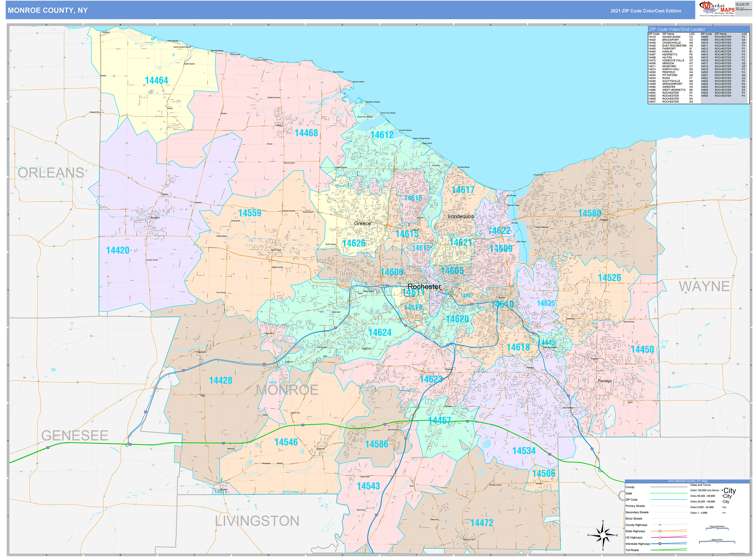This screenshot has height=557, width=756.
Task: Click the large 14618 ZIP label on map
Action: pos(518,347)
